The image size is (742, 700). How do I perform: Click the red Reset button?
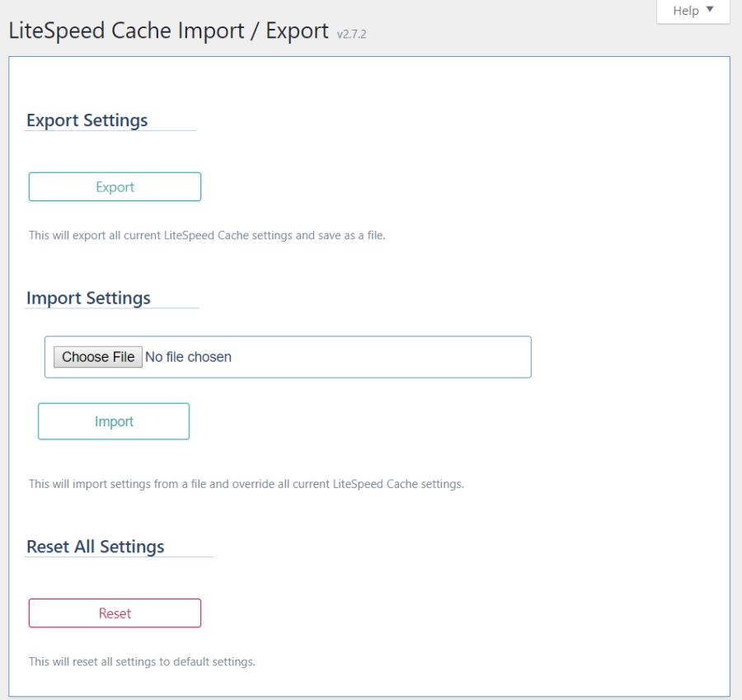coord(115,613)
